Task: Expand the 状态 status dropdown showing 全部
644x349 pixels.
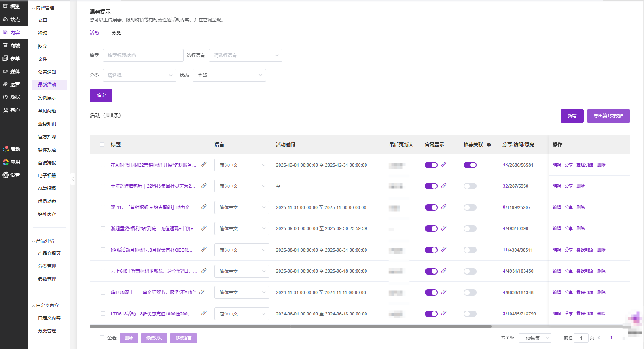Action: [x=229, y=75]
